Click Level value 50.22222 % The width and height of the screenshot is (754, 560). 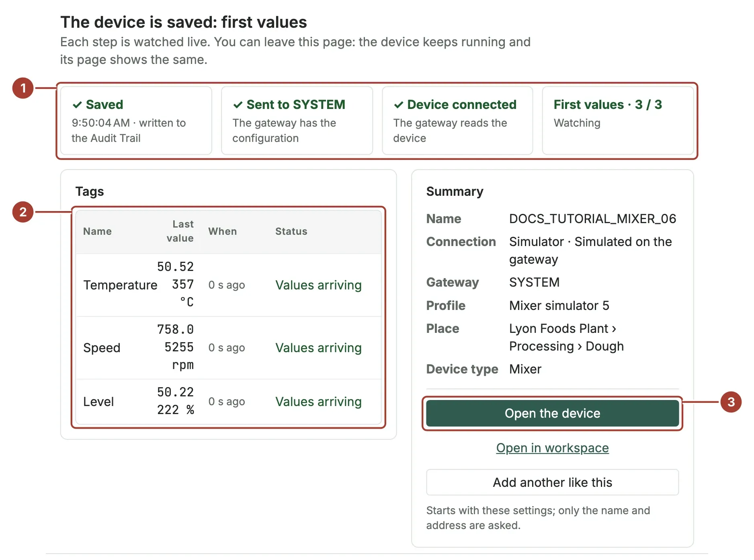pyautogui.click(x=176, y=401)
